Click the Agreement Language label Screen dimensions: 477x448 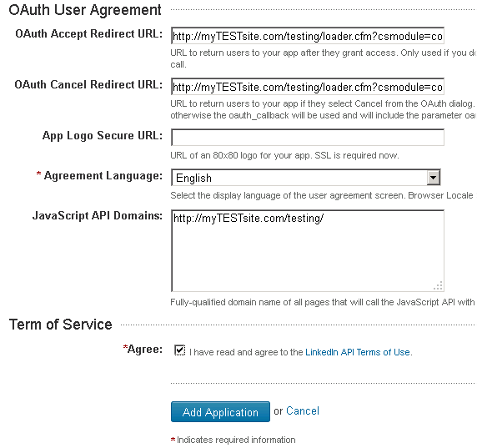(103, 176)
